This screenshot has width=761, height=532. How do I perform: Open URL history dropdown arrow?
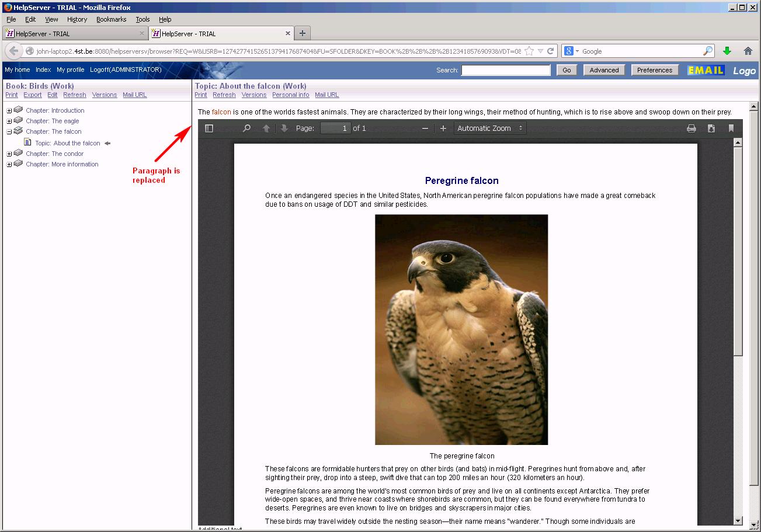(x=540, y=51)
